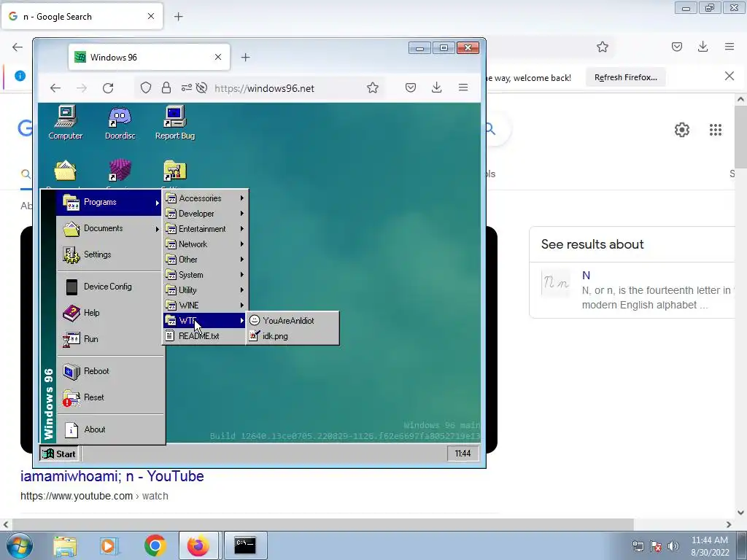The image size is (747, 560).
Task: Expand the Accessories programs folder
Action: click(205, 198)
